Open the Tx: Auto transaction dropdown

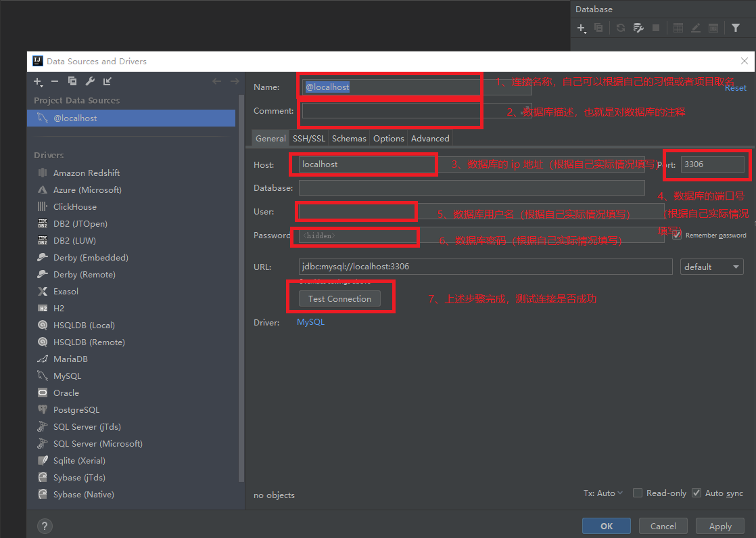point(603,493)
